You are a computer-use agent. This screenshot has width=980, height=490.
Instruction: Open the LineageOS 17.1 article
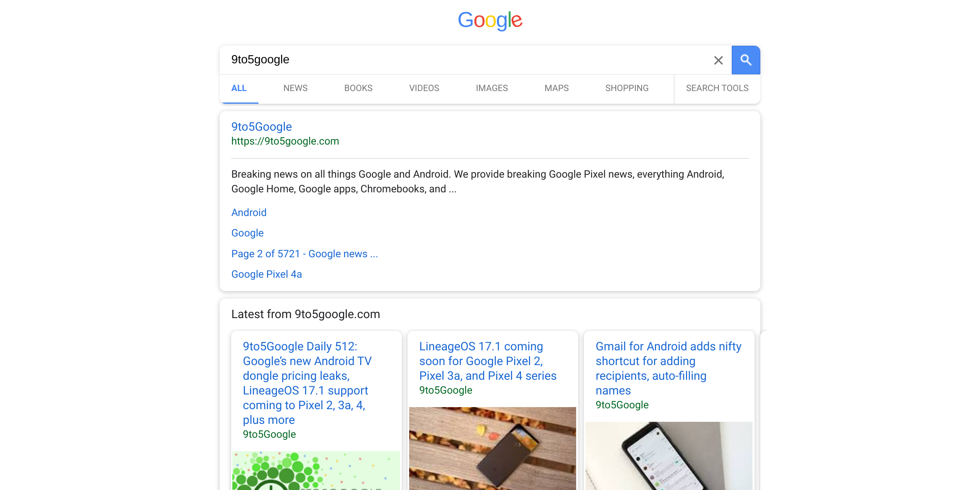[488, 361]
